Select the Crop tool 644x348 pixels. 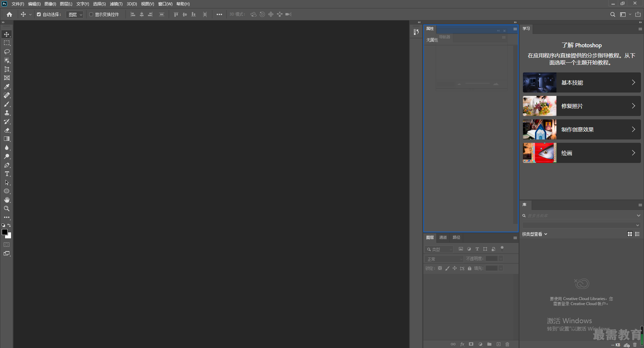pyautogui.click(x=7, y=69)
